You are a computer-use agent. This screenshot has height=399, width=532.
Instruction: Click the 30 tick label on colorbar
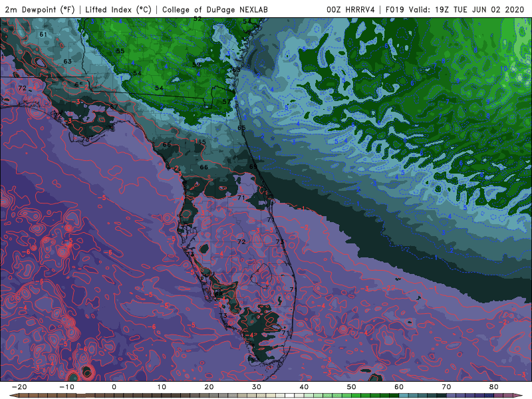pos(257,387)
